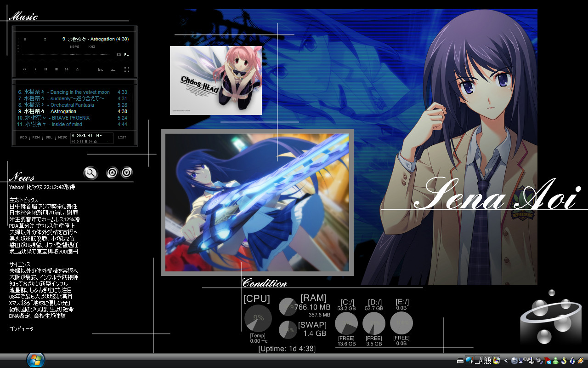Click the C: drive usage pie gauge

coord(346,323)
